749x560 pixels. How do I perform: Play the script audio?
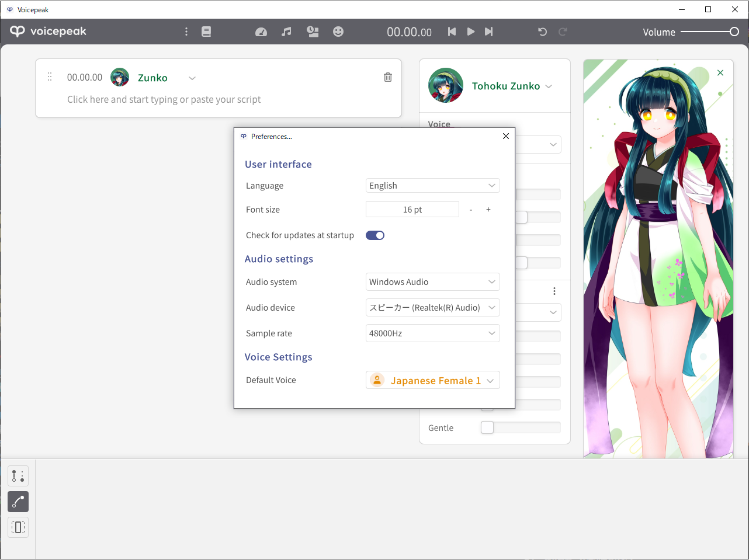(471, 32)
